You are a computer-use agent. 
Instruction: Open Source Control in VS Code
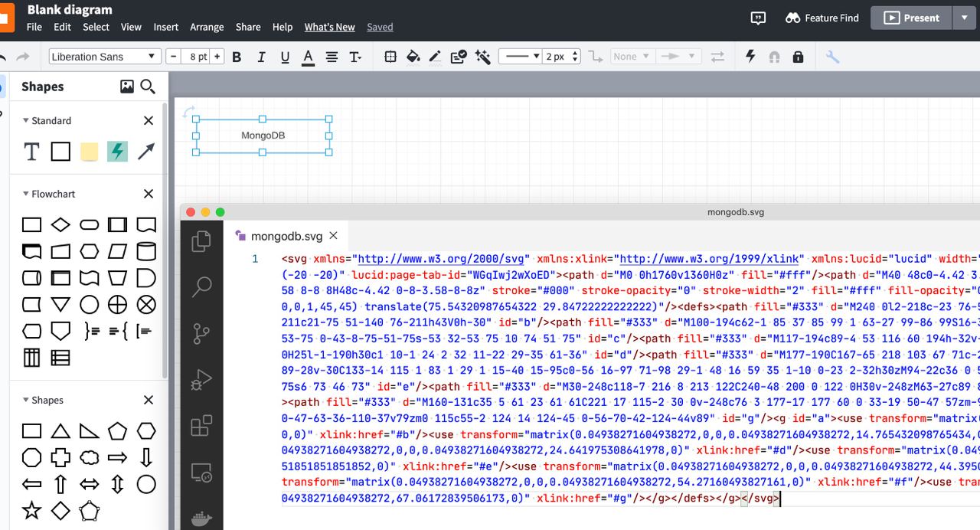(x=201, y=334)
